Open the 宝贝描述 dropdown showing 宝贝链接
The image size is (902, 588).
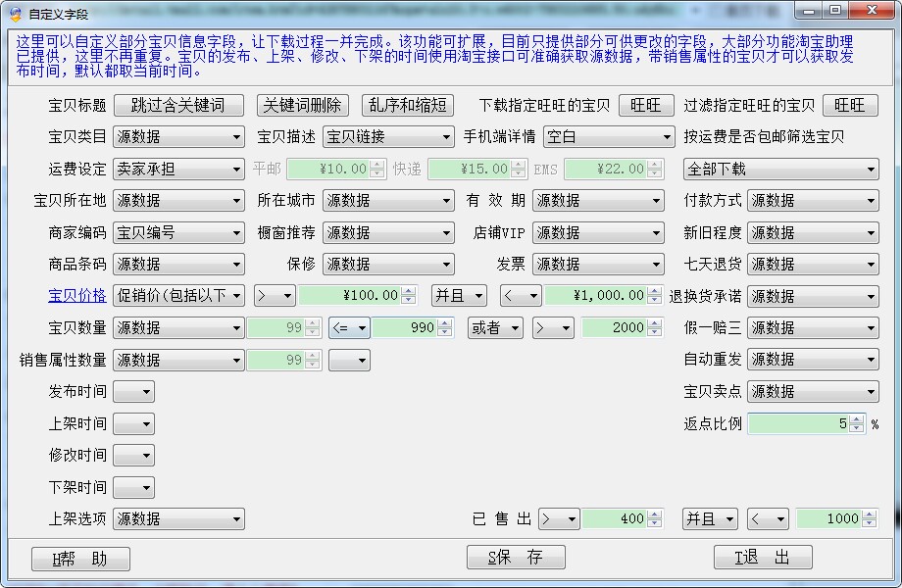click(388, 137)
